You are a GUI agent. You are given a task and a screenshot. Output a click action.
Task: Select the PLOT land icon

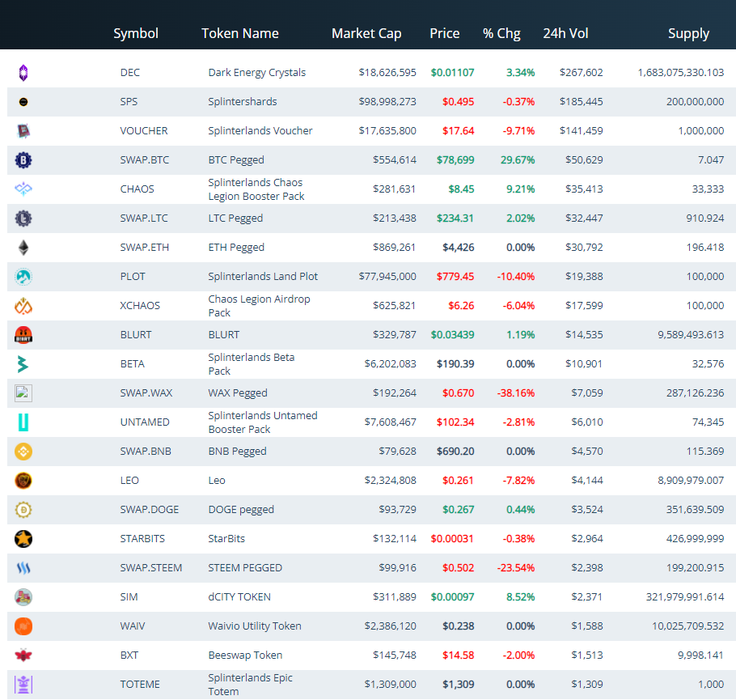pos(23,277)
